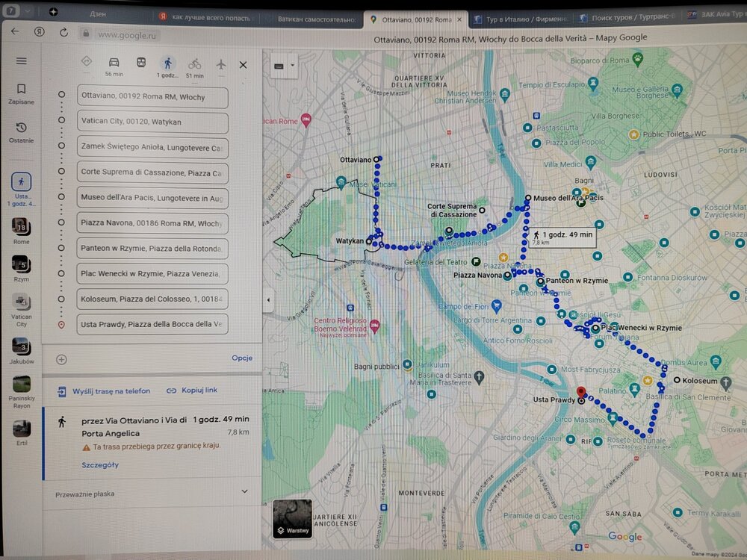The image size is (747, 560).
Task: Open Szczegóły route details
Action: (x=100, y=464)
